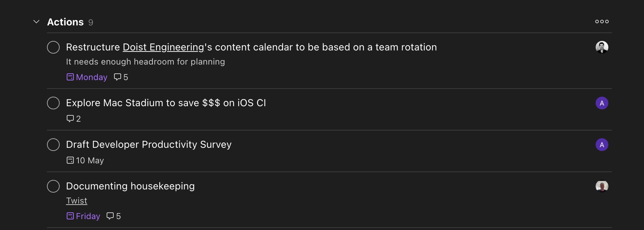Click purple assignee avatar on Explore Mac Stadium
Image resolution: width=644 pixels, height=230 pixels.
point(602,103)
